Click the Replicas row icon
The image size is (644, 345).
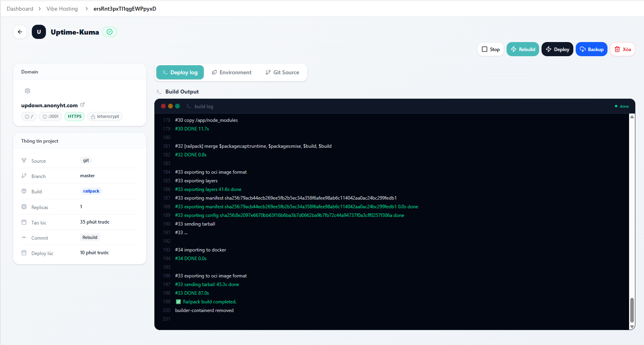(24, 207)
